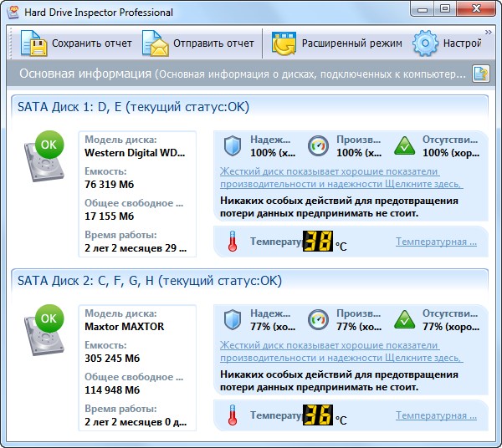Click free space value '17 155 Мб'
This screenshot has width=502, height=448.
(109, 216)
